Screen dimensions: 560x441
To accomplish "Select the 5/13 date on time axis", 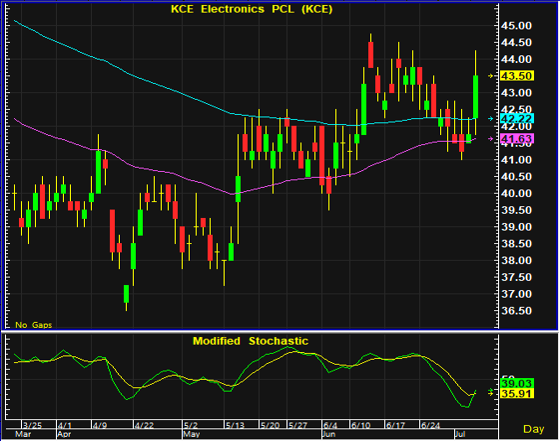I will pos(235,425).
